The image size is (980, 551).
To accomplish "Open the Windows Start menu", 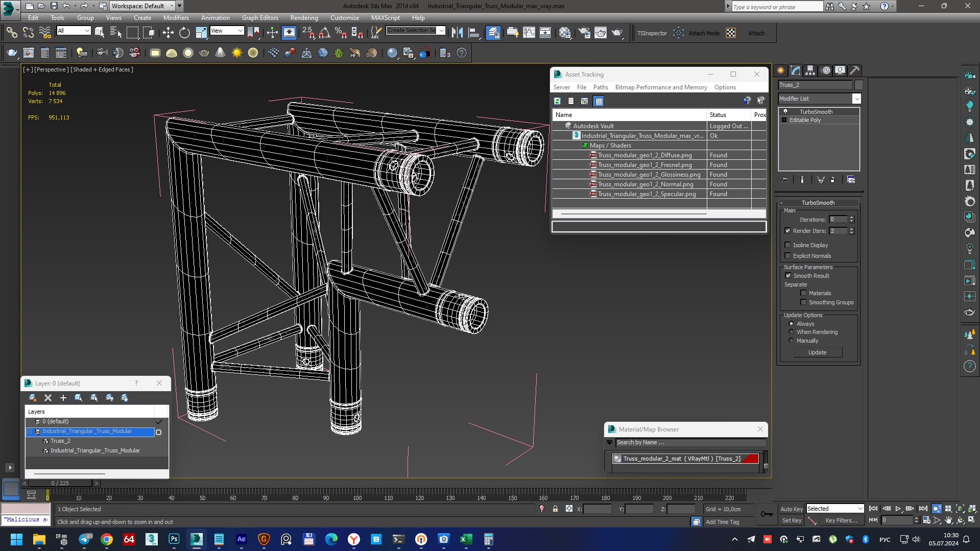I will 16,539.
